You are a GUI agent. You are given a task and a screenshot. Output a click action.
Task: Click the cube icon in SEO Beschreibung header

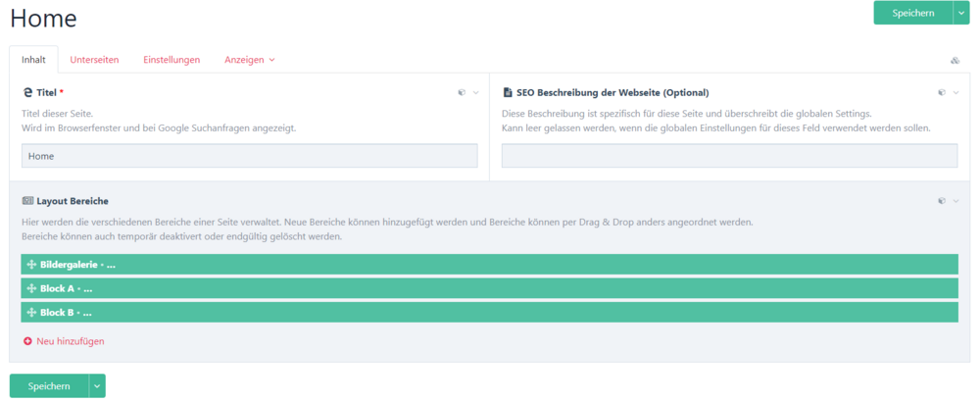(x=942, y=92)
